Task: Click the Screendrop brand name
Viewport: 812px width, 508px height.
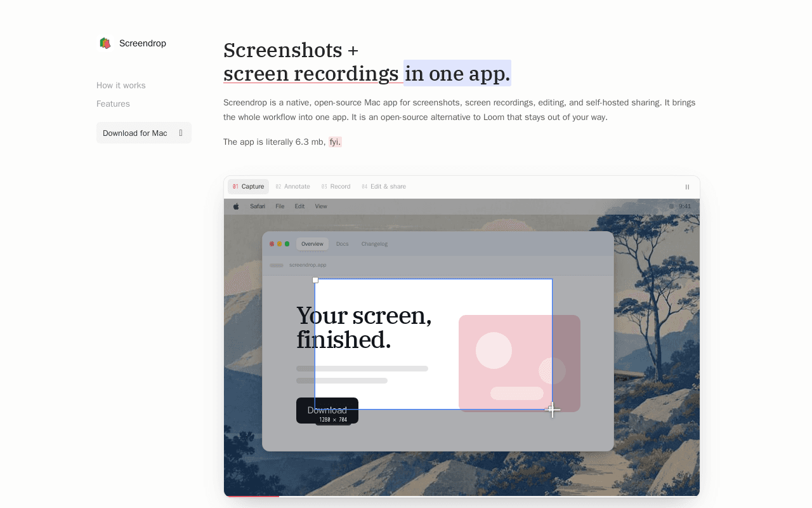Action: [143, 43]
